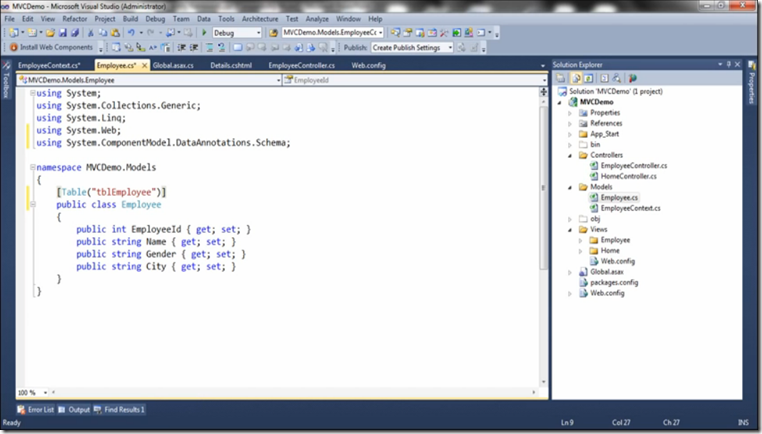Image resolution: width=762 pixels, height=434 pixels.
Task: Open the Refactor menu
Action: tap(74, 18)
